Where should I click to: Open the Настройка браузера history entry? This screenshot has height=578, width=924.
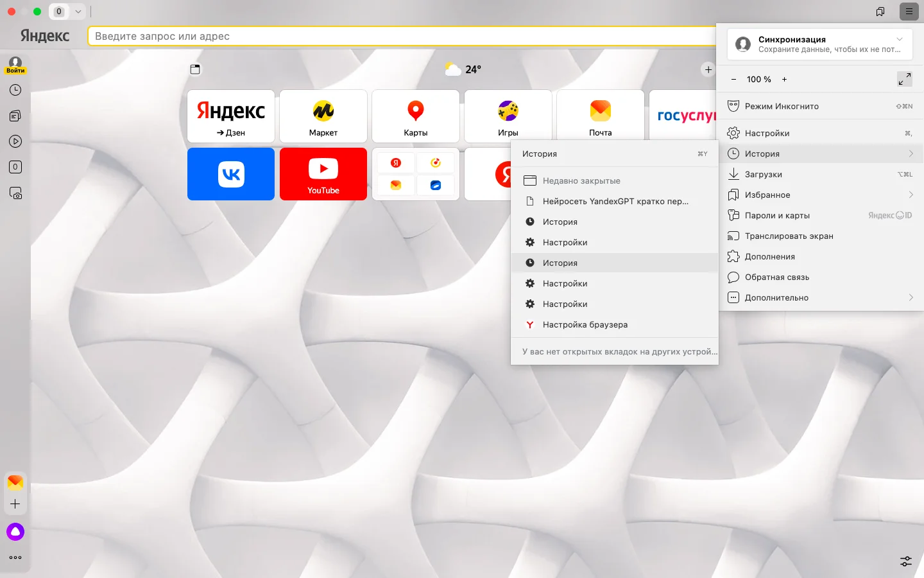coord(615,325)
